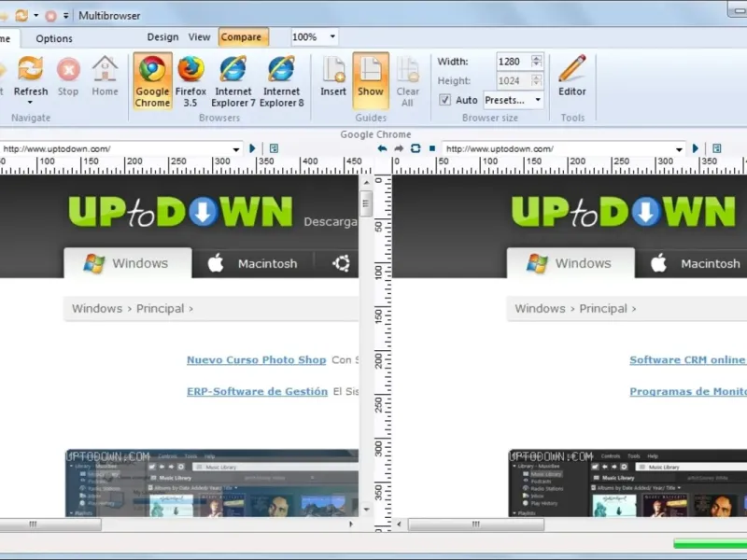Screen dimensions: 747x560
Task: Insert a new guide
Action: (333, 77)
